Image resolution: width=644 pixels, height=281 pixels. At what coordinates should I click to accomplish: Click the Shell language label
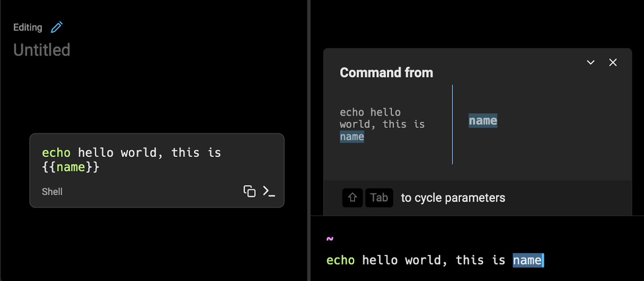pos(52,191)
